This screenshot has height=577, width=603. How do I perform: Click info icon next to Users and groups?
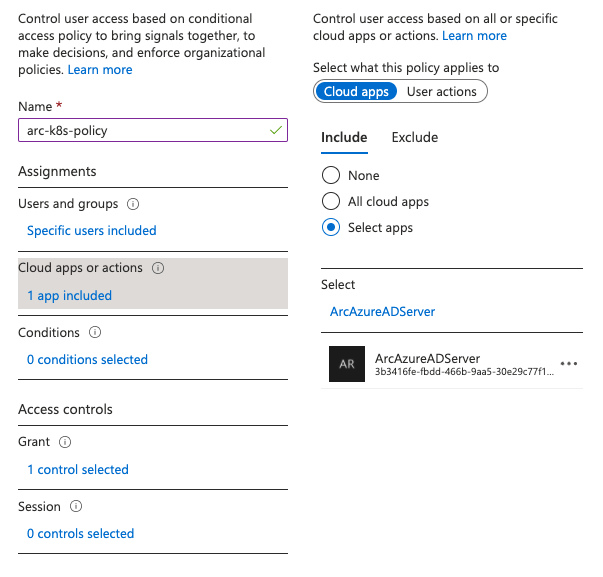(x=133, y=204)
